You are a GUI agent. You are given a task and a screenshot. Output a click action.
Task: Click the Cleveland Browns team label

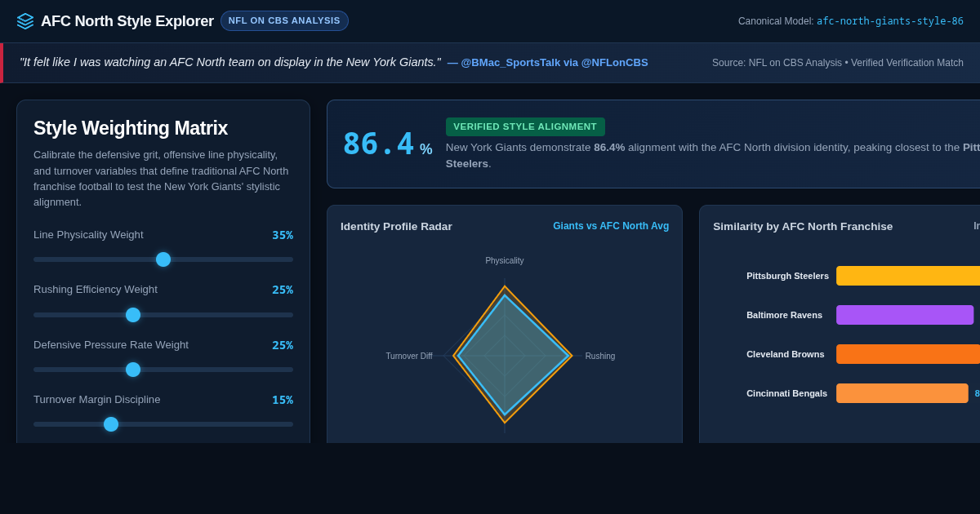pyautogui.click(x=786, y=354)
